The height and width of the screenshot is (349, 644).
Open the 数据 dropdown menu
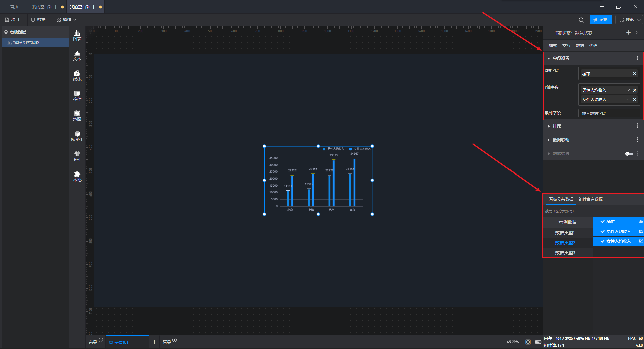(41, 20)
